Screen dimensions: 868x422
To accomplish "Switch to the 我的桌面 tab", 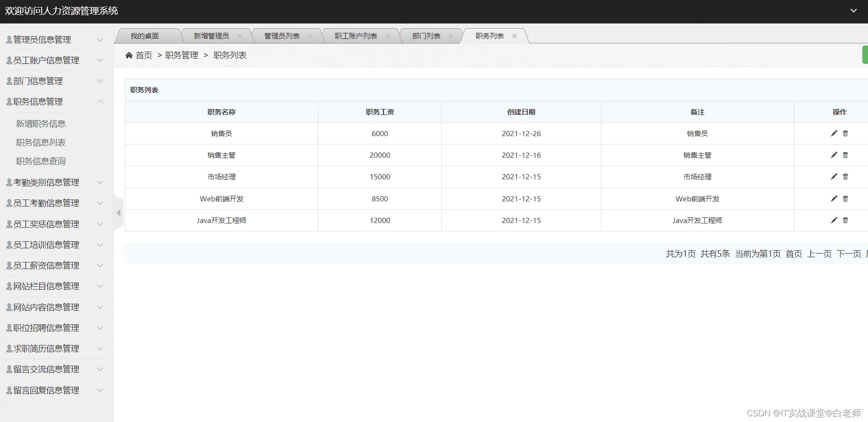I will 145,36.
